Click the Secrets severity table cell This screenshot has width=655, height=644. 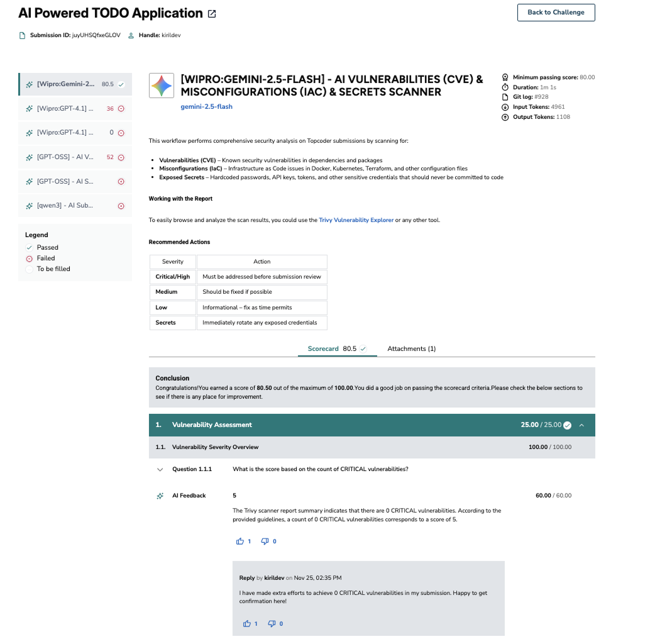pyautogui.click(x=172, y=323)
